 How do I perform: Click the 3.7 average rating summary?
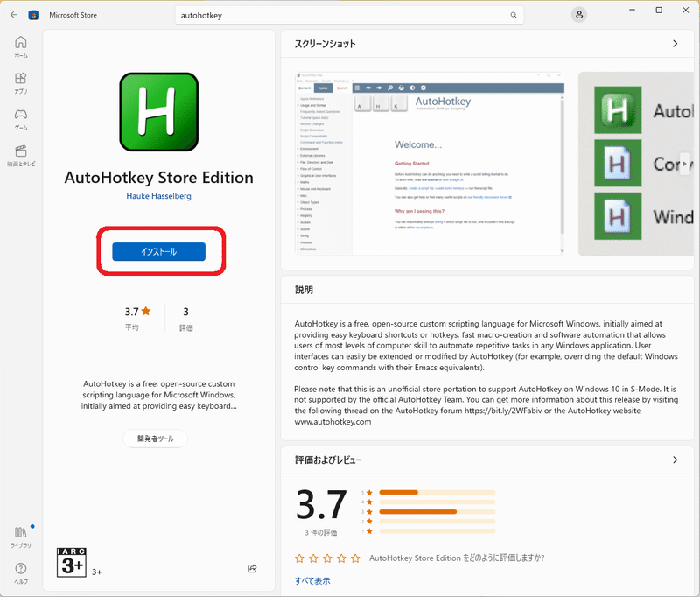click(x=137, y=319)
